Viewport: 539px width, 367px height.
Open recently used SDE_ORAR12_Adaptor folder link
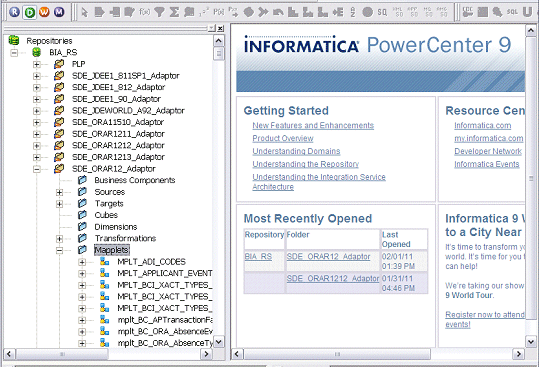click(x=328, y=256)
